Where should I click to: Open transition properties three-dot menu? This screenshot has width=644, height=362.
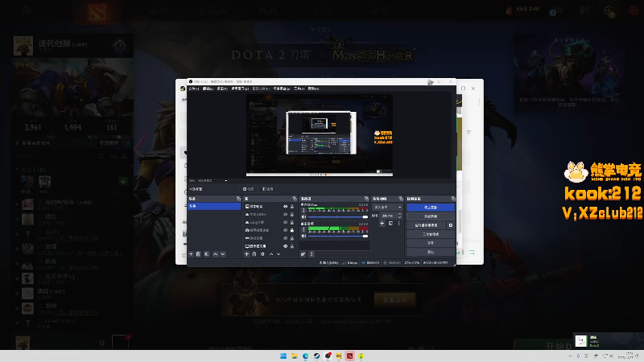[398, 224]
